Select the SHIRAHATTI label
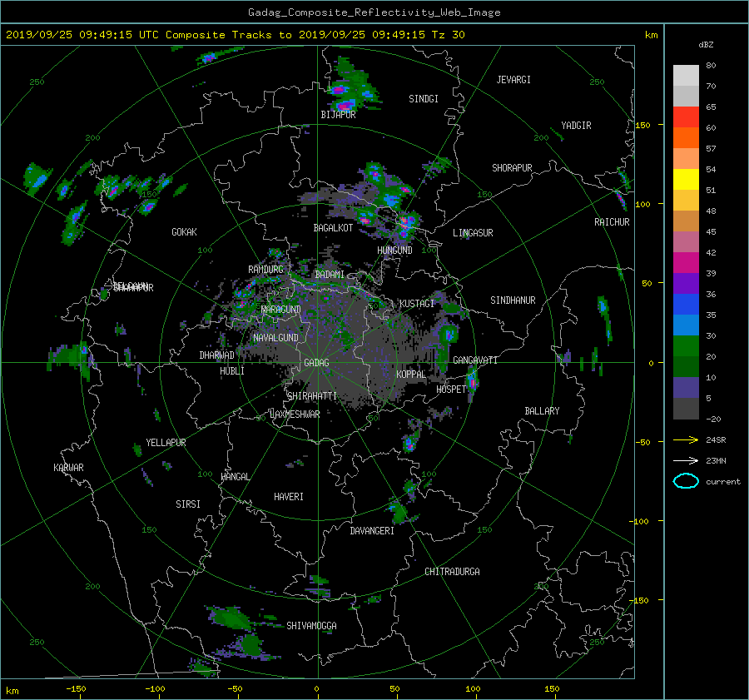The image size is (749, 700). pos(312,396)
